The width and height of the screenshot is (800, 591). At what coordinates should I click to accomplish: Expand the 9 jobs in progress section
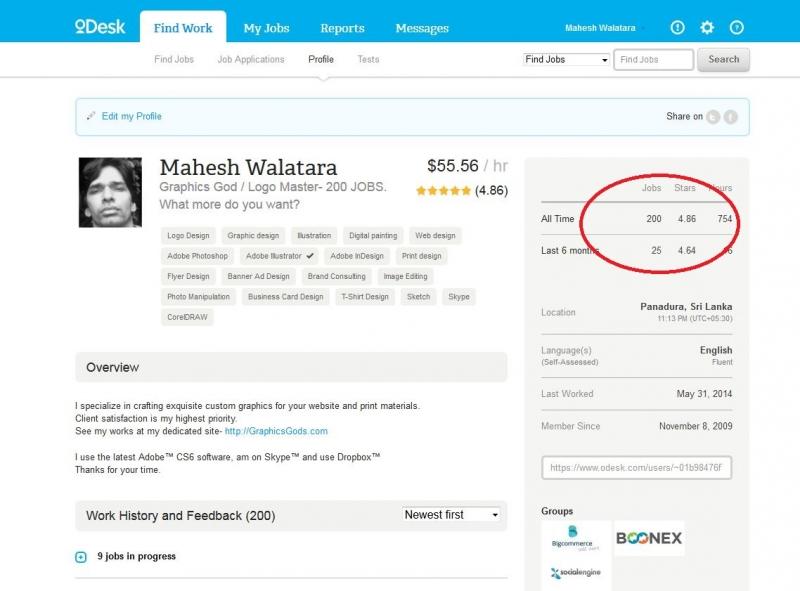(x=81, y=557)
